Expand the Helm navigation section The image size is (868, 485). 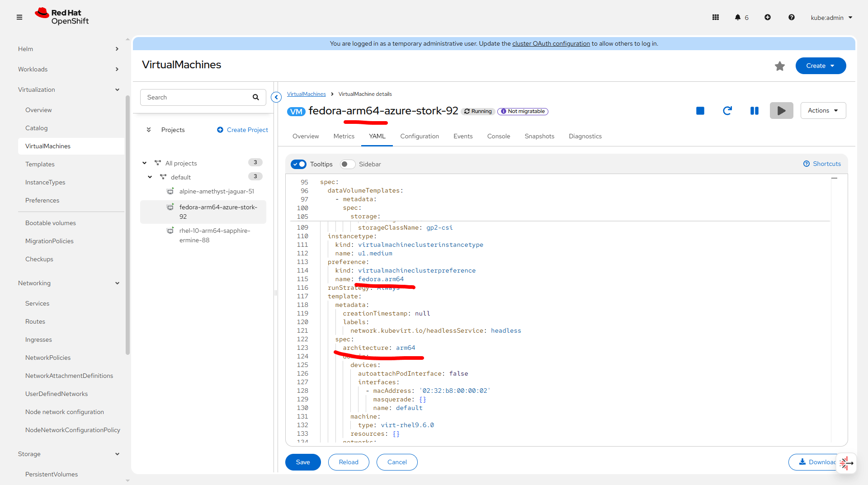point(69,49)
